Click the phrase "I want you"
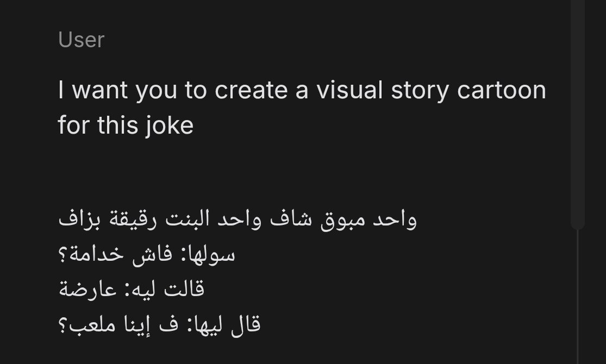The image size is (606, 364). pos(117,90)
